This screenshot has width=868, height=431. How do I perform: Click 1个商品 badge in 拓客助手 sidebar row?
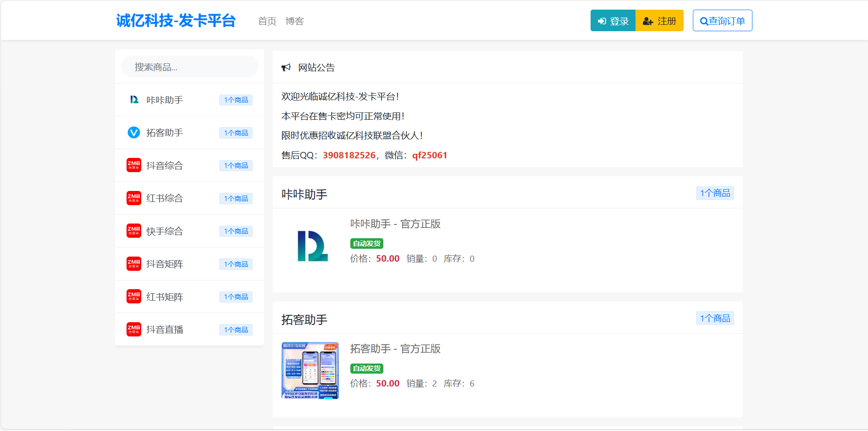tap(236, 133)
